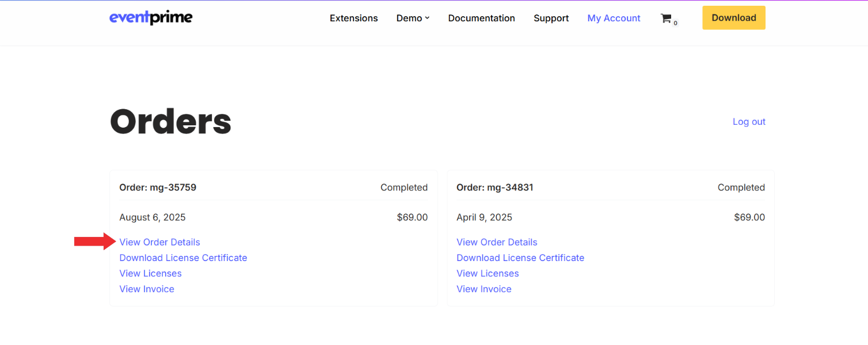View Invoice for order mg-34831
868x345 pixels.
tap(484, 289)
